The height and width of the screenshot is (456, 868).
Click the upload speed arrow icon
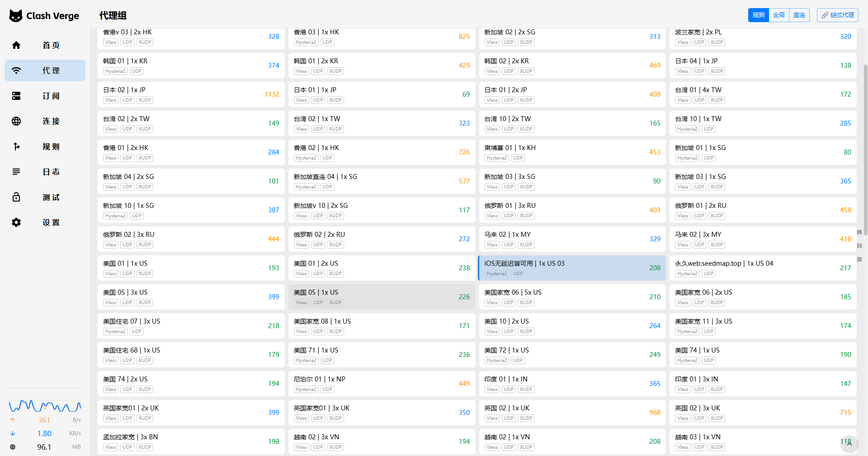[13, 420]
